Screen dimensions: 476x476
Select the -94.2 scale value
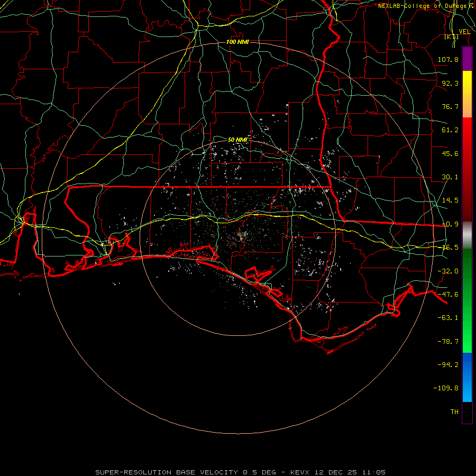pyautogui.click(x=448, y=365)
